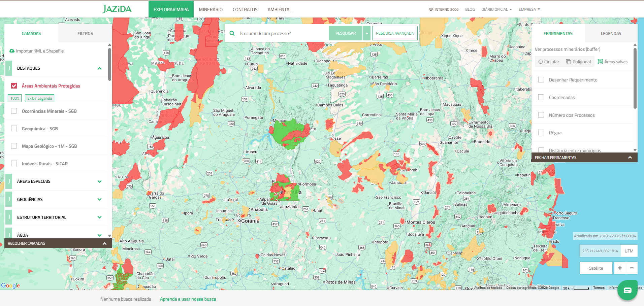The height and width of the screenshot is (306, 644).
Task: Uncheck Áreas Ambientais Protegidas layer
Action: point(14,86)
